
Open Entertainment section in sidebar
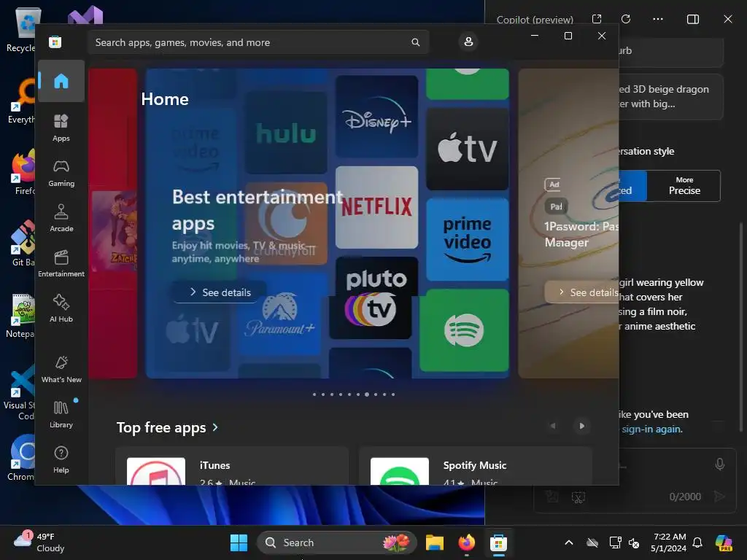coord(61,263)
